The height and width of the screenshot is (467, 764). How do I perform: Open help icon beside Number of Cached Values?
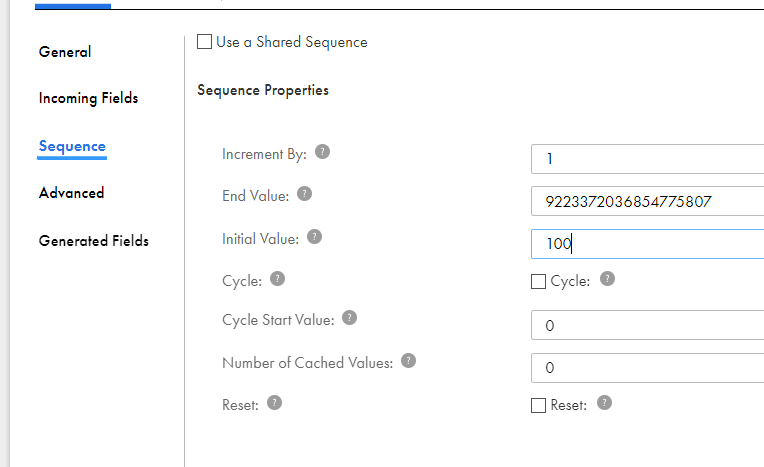coord(408,361)
